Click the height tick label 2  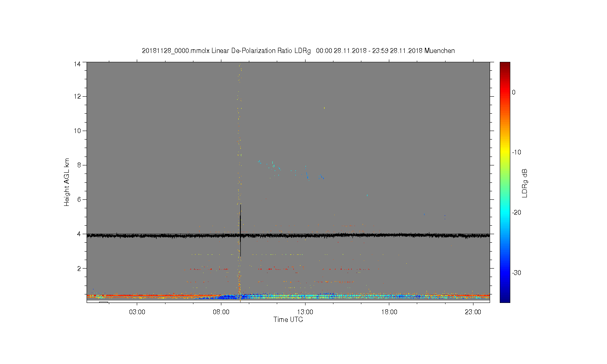(79, 268)
